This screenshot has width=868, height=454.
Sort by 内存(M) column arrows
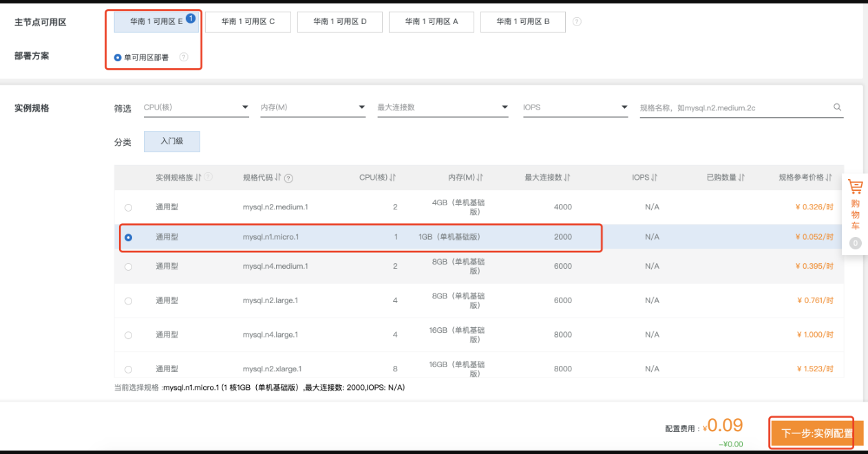(480, 178)
